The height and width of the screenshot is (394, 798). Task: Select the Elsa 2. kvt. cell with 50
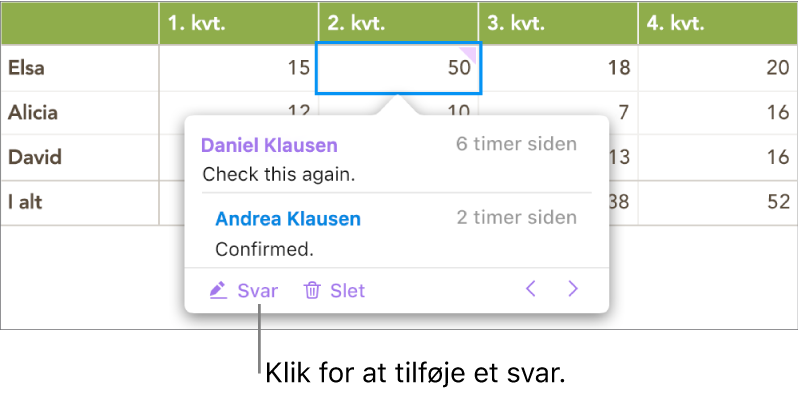click(x=398, y=68)
